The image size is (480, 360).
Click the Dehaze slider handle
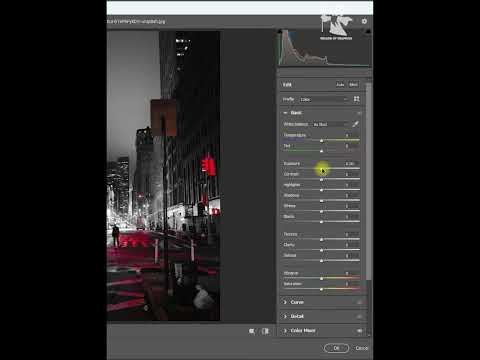click(x=322, y=261)
